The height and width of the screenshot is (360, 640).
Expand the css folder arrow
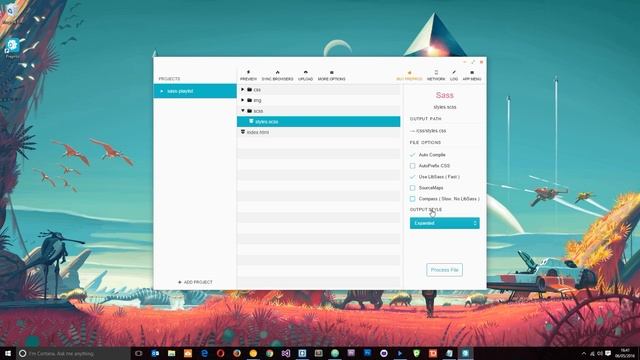pos(242,89)
